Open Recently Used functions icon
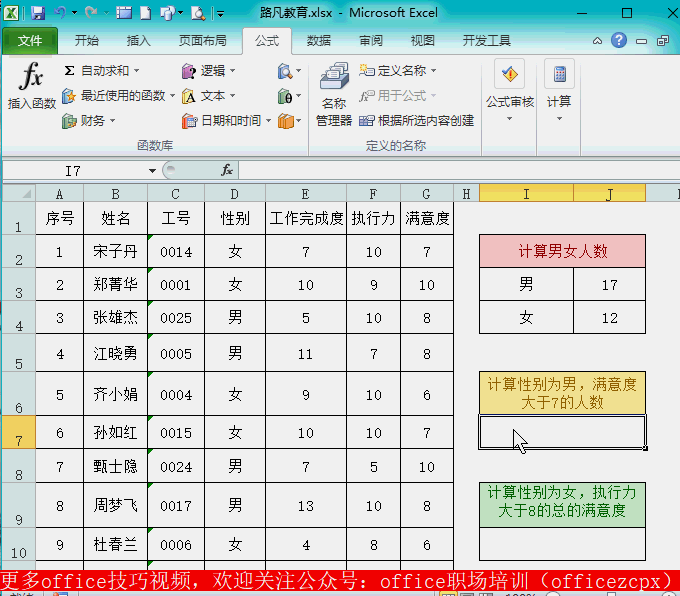This screenshot has height=596, width=680. [x=69, y=95]
